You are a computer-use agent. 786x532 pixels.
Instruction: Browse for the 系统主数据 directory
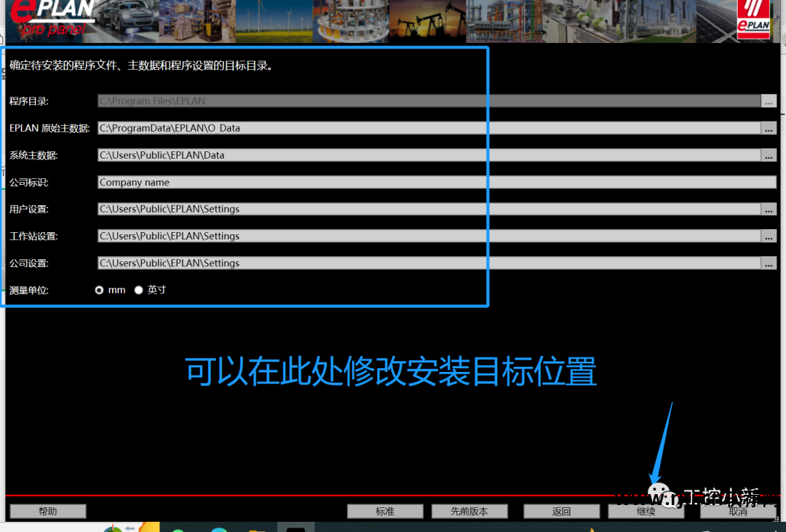[769, 156]
